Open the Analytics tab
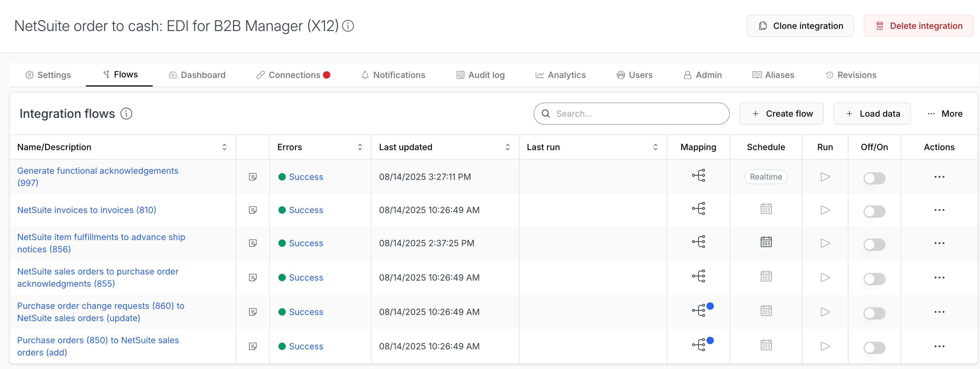 (x=561, y=75)
